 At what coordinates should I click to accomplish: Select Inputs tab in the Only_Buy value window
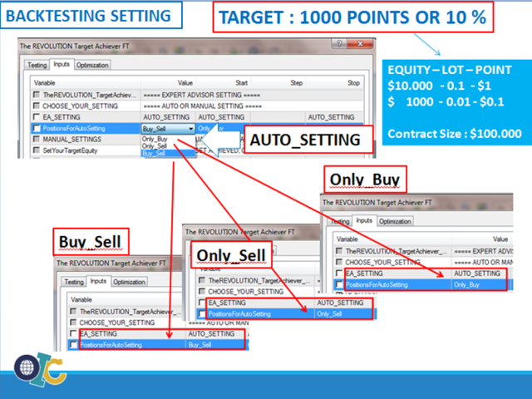coord(364,220)
